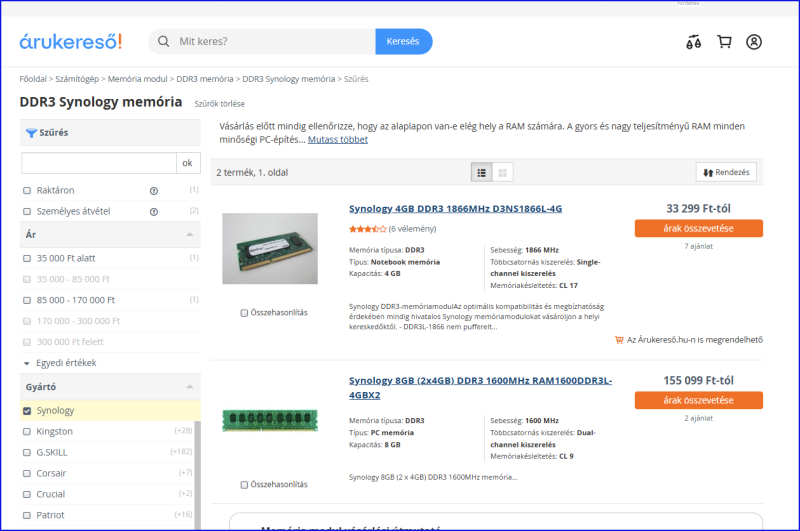Collapse the Ár filter section
800x531 pixels.
[x=189, y=235]
